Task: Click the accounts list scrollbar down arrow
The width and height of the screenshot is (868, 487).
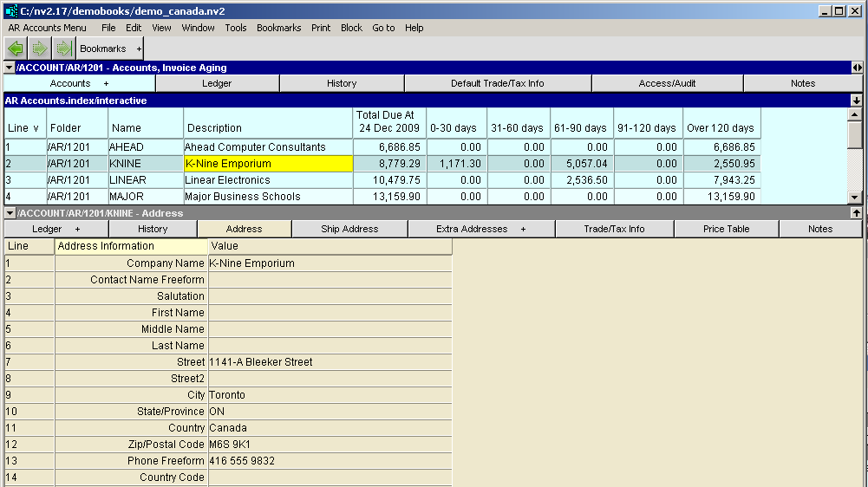Action: click(x=856, y=198)
